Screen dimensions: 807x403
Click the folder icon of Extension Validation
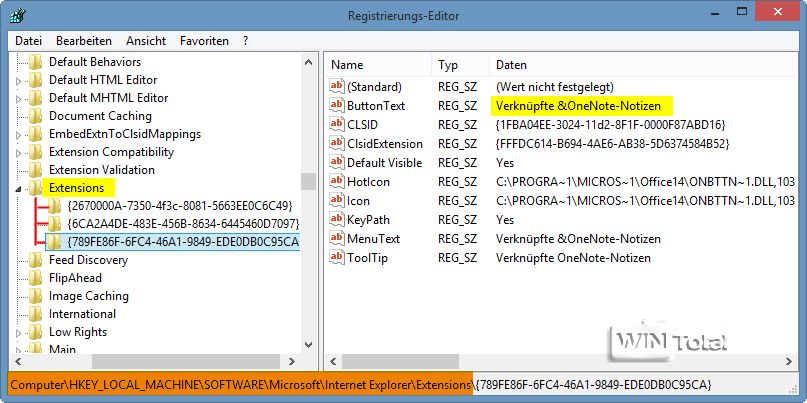point(36,170)
